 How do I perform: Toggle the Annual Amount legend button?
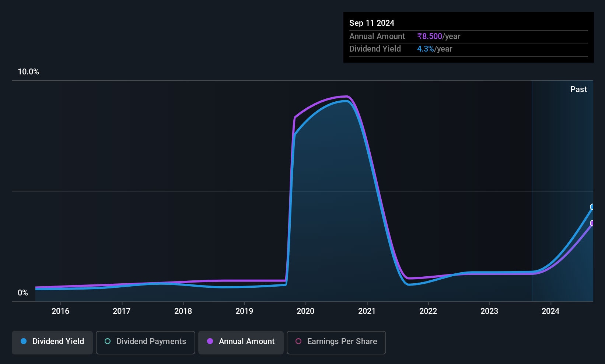coord(241,342)
